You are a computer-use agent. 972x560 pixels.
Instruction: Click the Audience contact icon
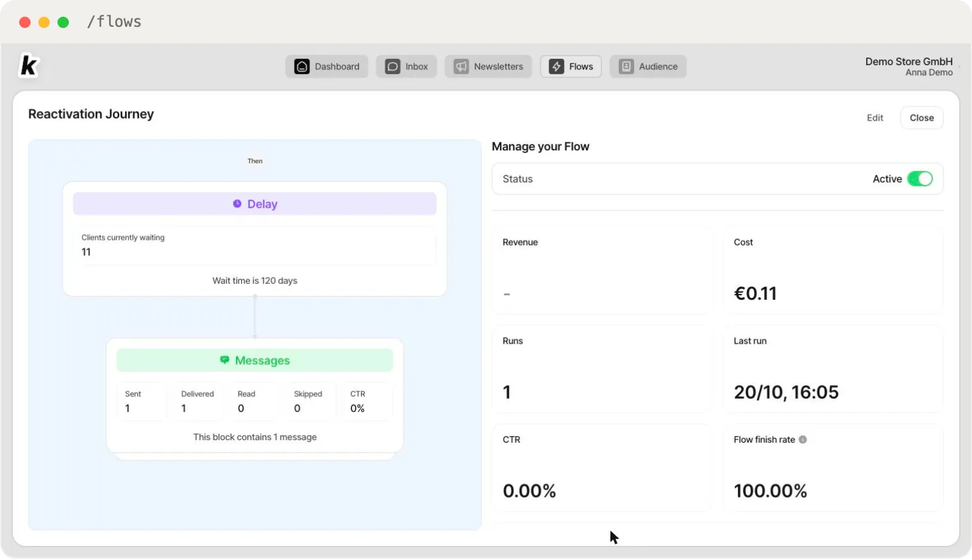pos(626,66)
